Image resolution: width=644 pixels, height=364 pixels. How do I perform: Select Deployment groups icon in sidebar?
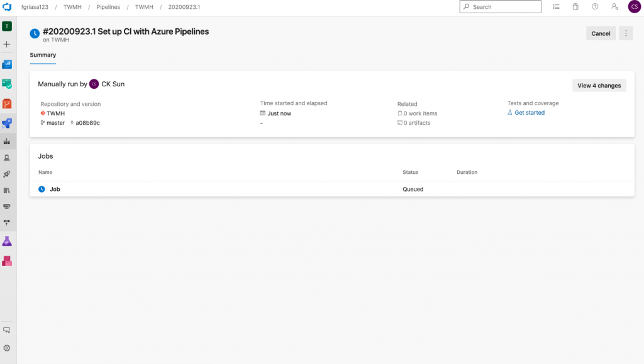coord(7,222)
